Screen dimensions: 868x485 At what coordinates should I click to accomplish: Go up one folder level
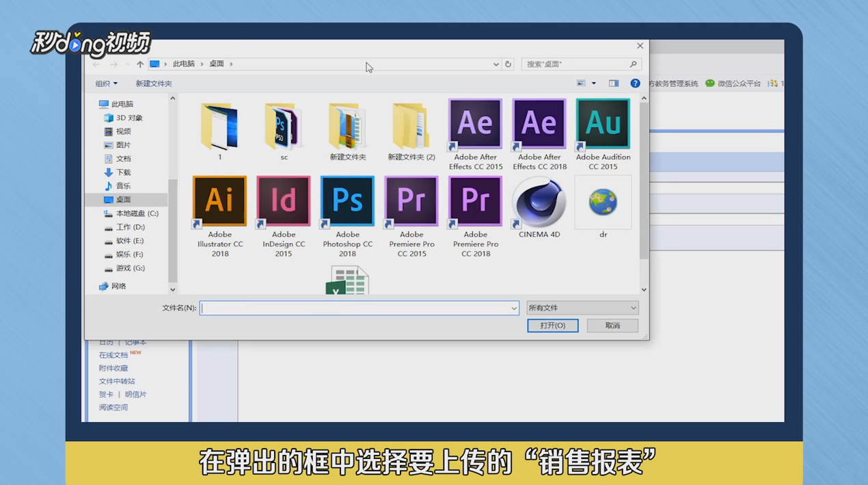[x=140, y=64]
